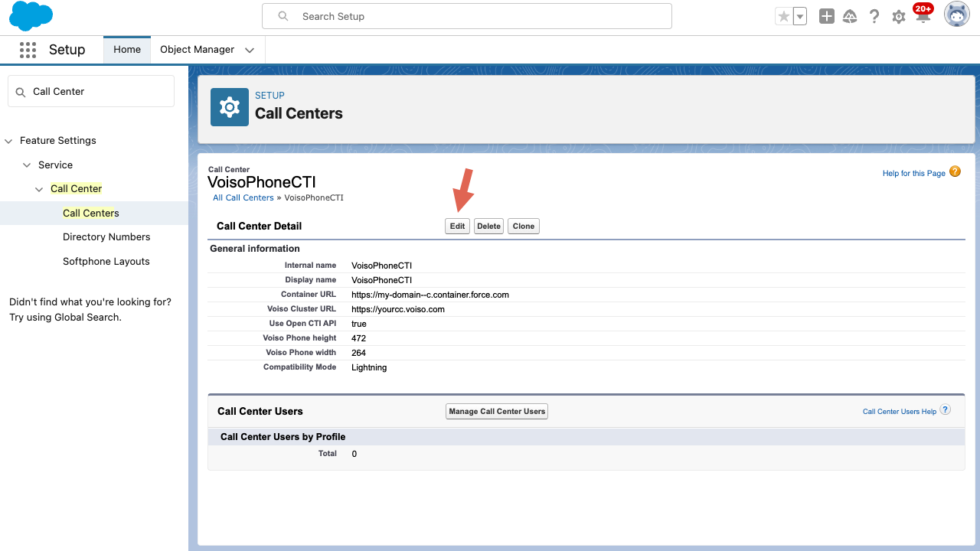Viewport: 980px width, 551px height.
Task: Select Softphone Layouts in the sidebar
Action: 106,262
